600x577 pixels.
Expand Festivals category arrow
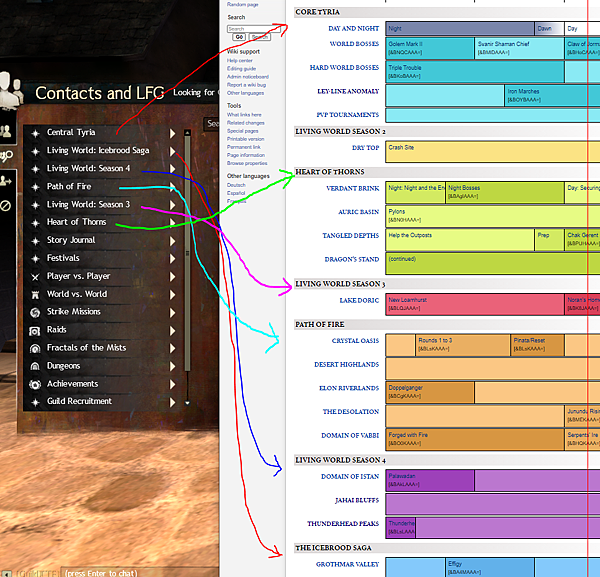pos(173,259)
